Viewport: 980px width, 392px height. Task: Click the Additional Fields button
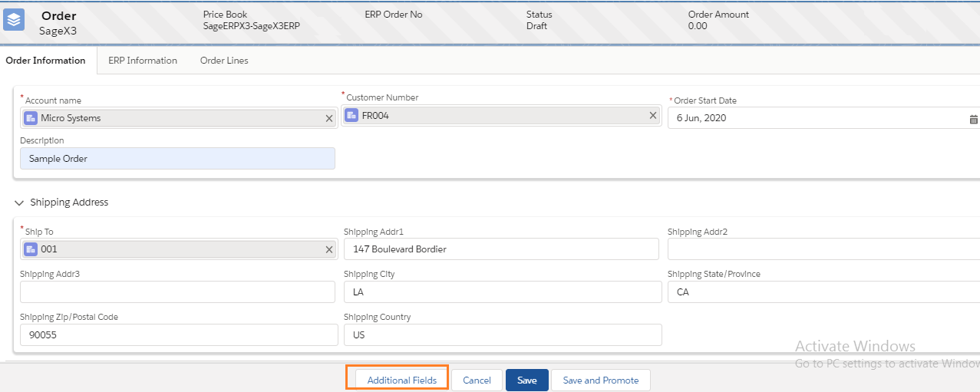(402, 380)
